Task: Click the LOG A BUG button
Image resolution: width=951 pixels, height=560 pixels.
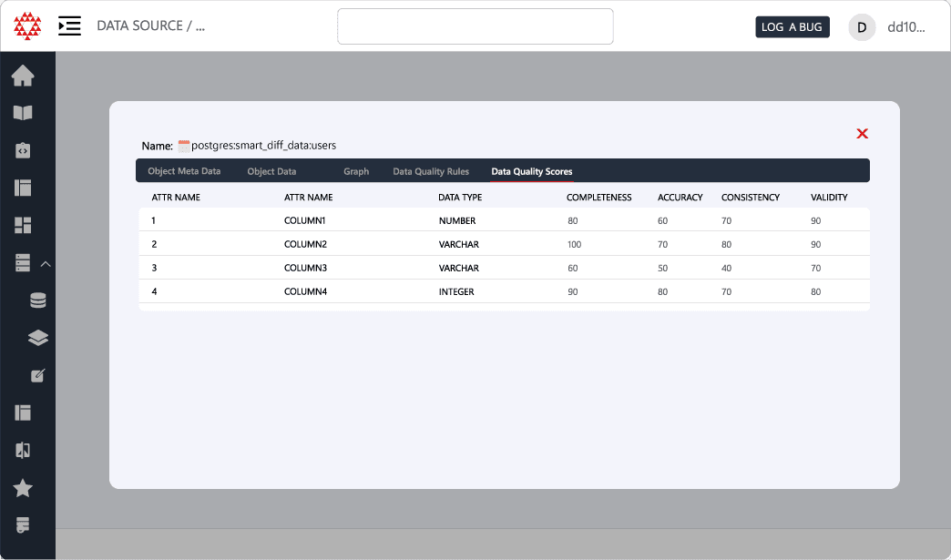Action: click(792, 26)
